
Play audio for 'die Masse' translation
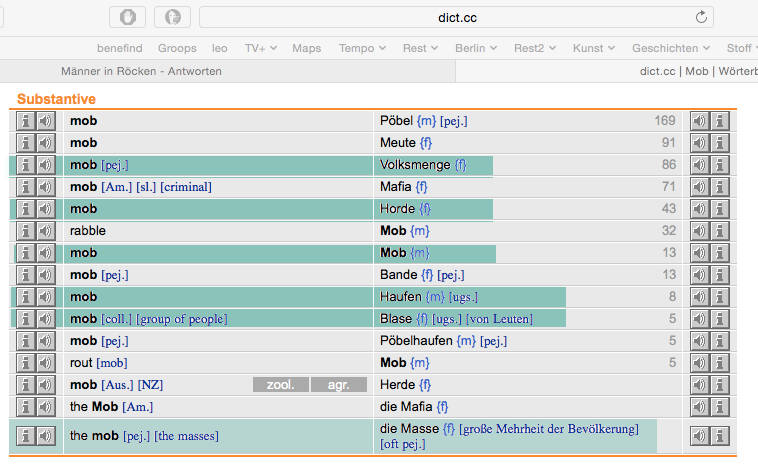[x=700, y=436]
